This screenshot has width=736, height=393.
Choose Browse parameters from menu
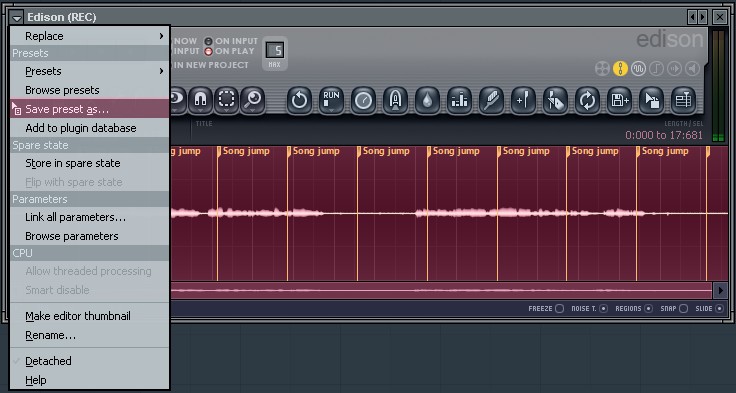click(90, 236)
